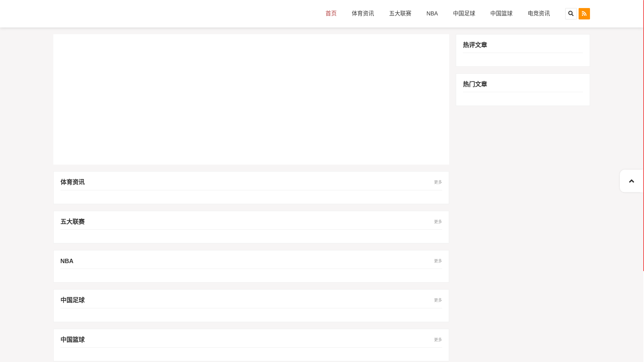Click the search magnifier icon
The image size is (644, 362).
coord(571,14)
